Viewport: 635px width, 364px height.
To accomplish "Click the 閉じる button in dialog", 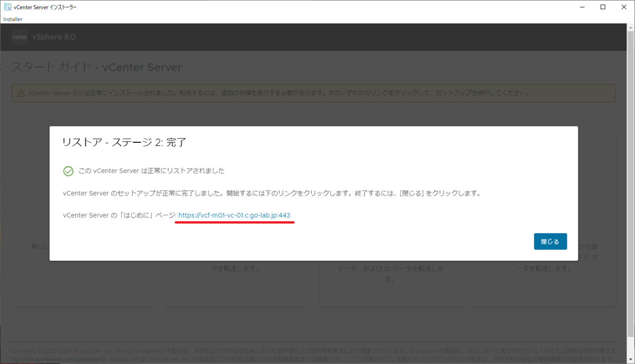I will pos(550,241).
